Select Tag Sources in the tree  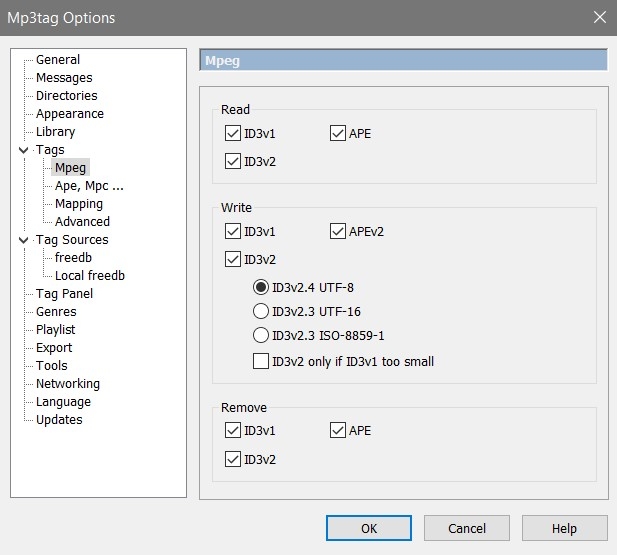click(72, 240)
